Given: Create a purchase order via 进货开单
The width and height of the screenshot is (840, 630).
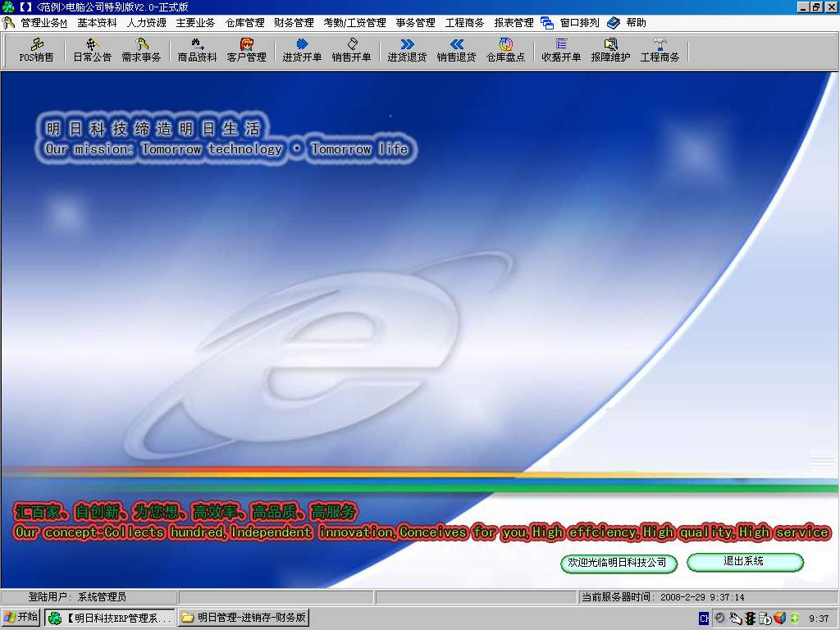Looking at the screenshot, I should pyautogui.click(x=302, y=50).
